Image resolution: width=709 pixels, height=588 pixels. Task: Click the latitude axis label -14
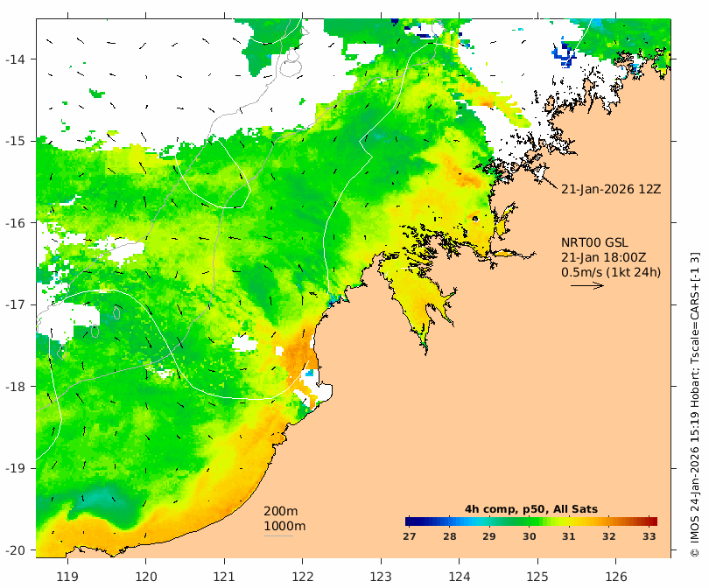[15, 59]
